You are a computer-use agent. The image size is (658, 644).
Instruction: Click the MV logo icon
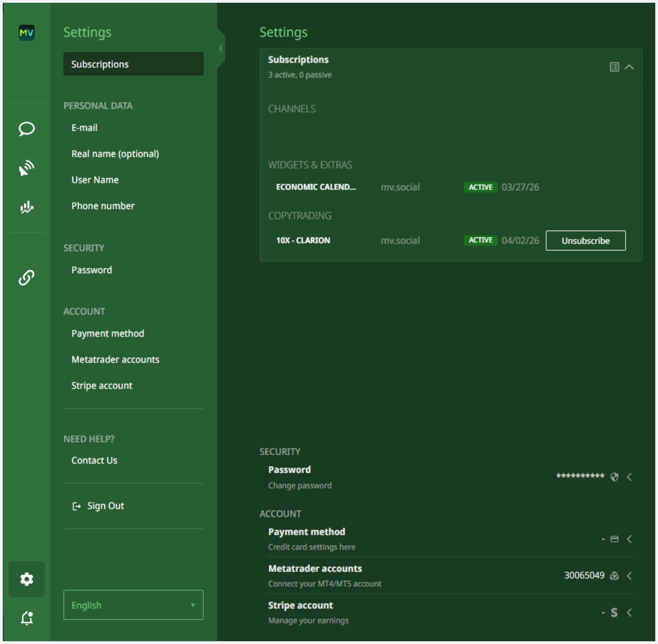point(27,33)
